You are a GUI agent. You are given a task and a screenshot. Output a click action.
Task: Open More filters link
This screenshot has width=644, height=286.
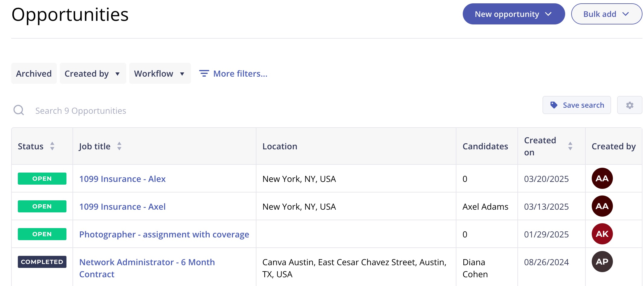click(x=240, y=74)
